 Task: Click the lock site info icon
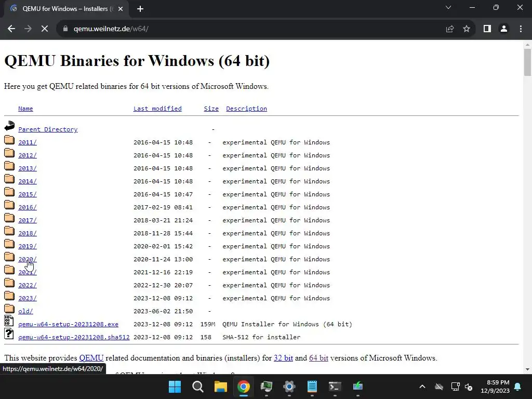click(x=65, y=29)
